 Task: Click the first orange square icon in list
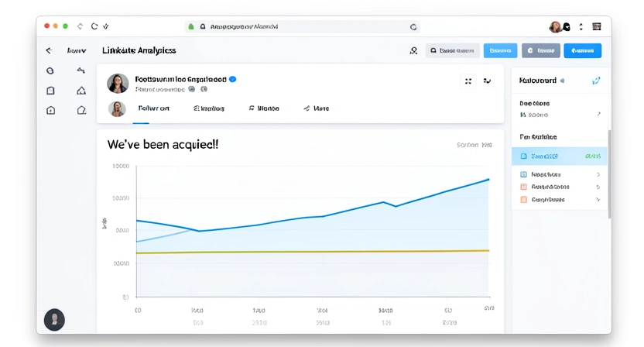click(x=524, y=187)
